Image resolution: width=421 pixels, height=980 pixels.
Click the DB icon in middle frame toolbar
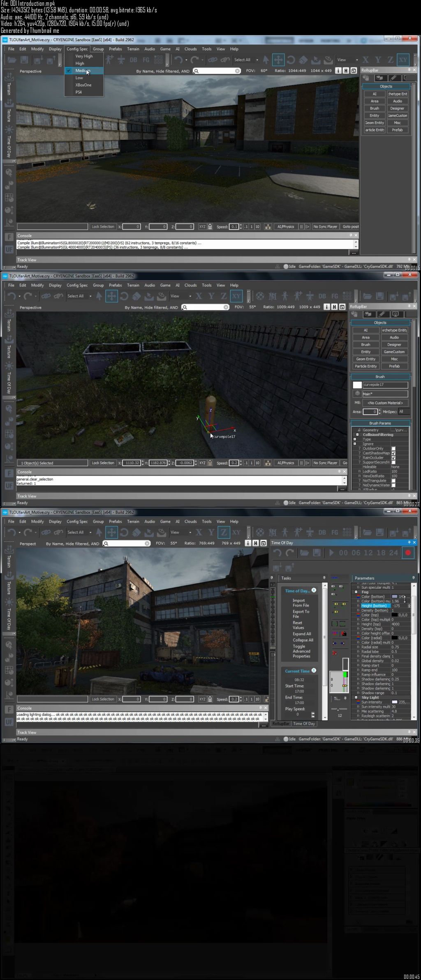[322, 296]
